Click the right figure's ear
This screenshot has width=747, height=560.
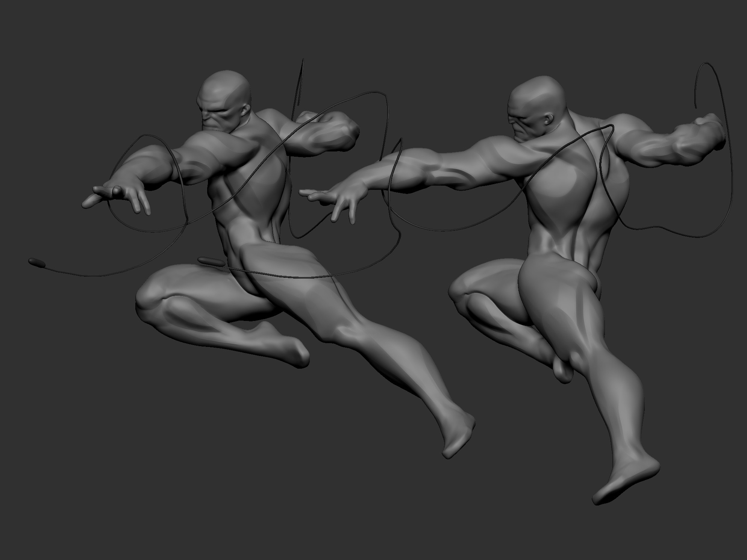tap(550, 120)
